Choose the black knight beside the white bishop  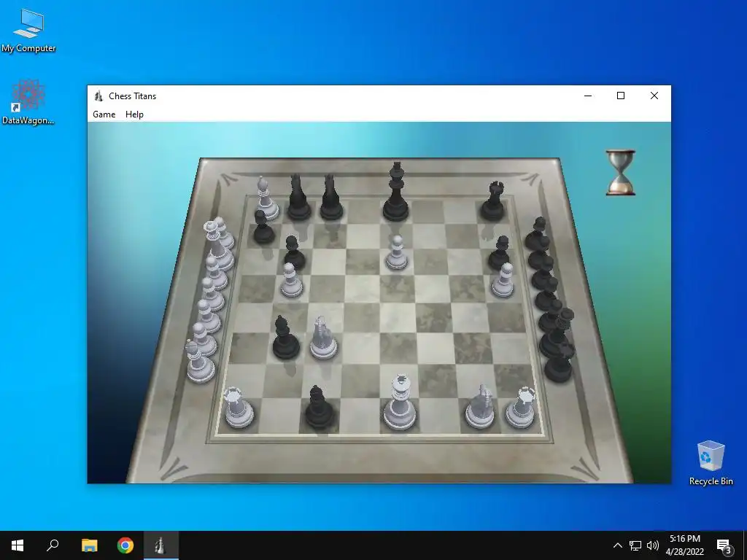(x=298, y=197)
